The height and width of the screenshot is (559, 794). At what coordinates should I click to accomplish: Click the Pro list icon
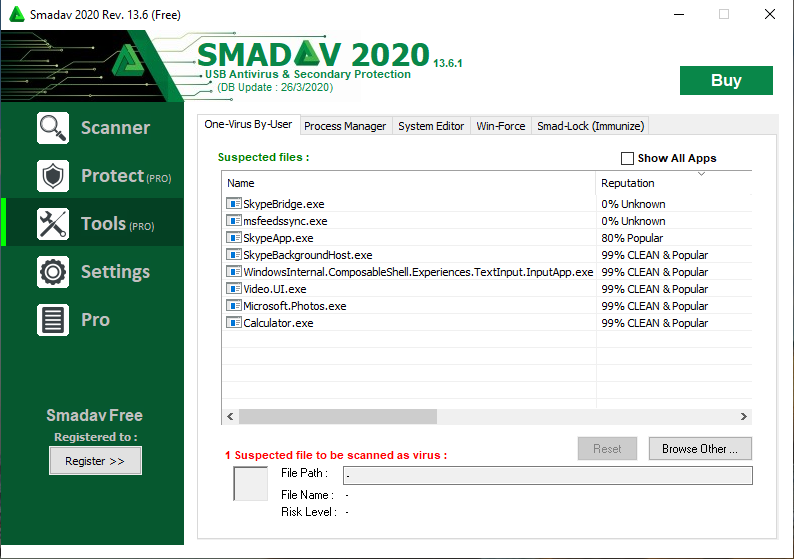53,320
